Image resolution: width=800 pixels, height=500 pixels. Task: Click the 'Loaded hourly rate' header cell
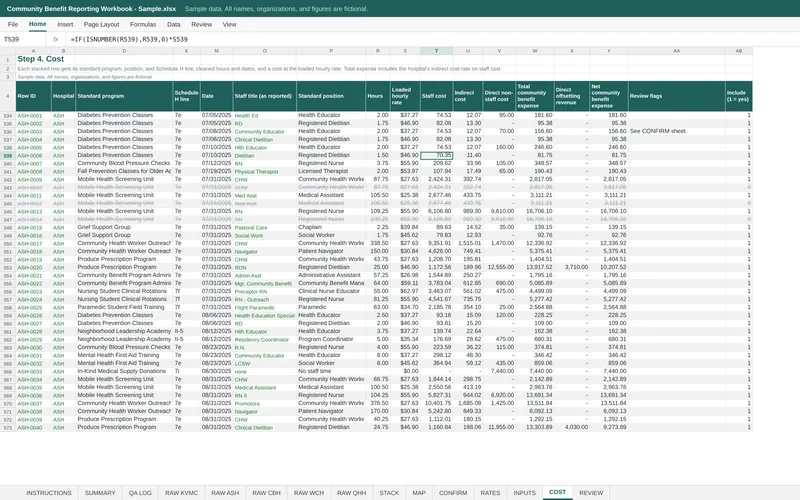point(405,96)
